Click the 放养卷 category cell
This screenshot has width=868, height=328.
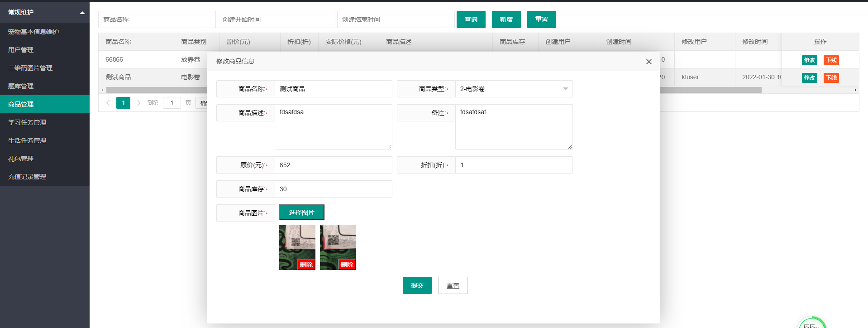pyautogui.click(x=191, y=59)
